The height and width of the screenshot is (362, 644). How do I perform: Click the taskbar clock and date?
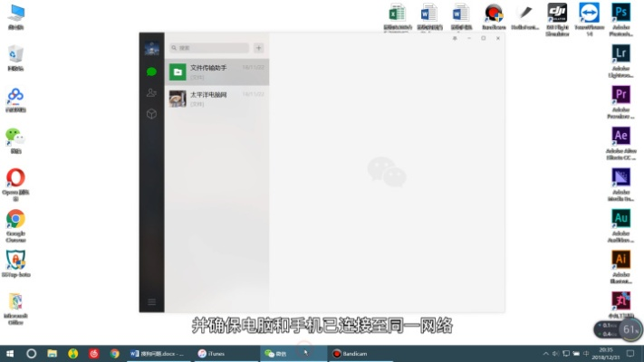(606, 353)
